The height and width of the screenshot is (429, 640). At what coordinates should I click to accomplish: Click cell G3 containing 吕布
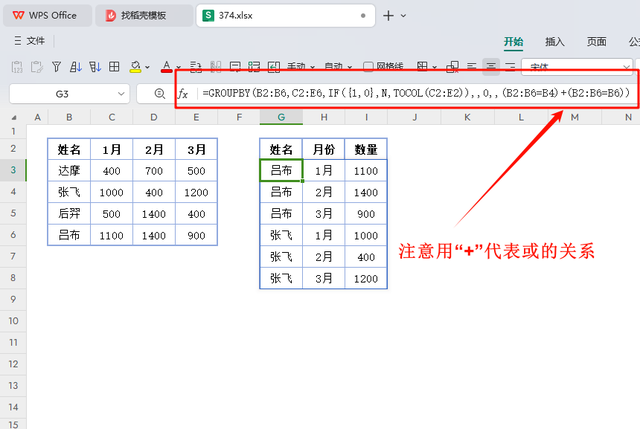coord(281,170)
